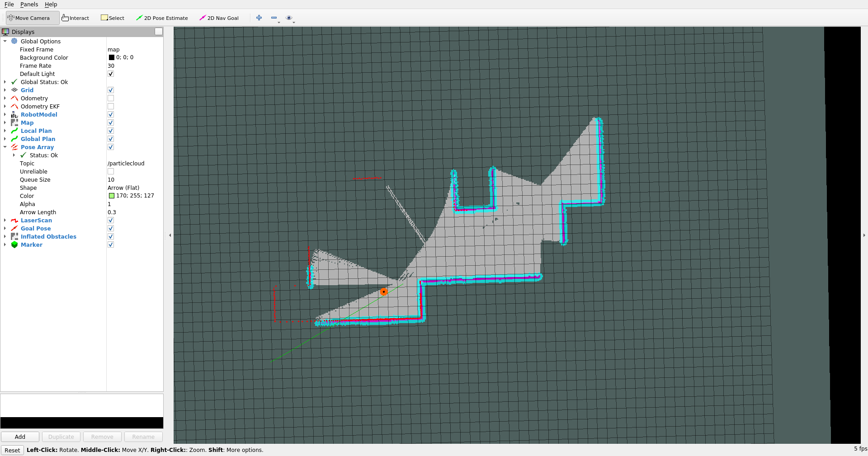
Task: Click the Add display button
Action: (20, 437)
